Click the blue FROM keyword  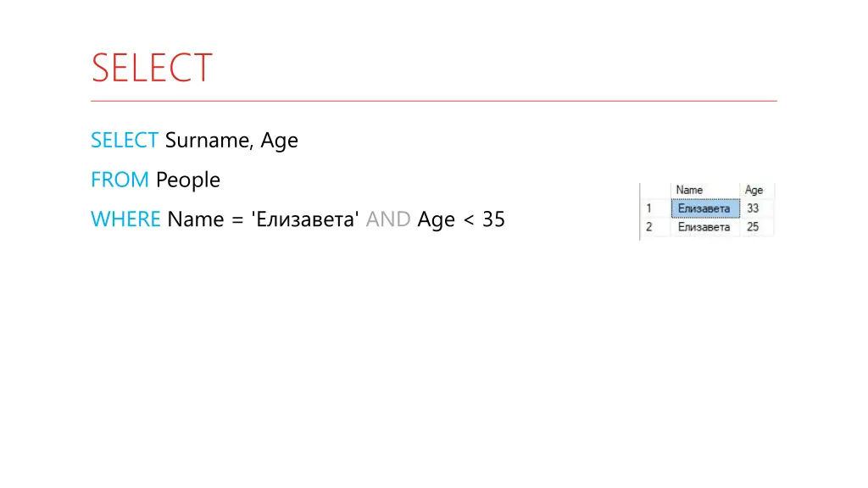(x=120, y=180)
